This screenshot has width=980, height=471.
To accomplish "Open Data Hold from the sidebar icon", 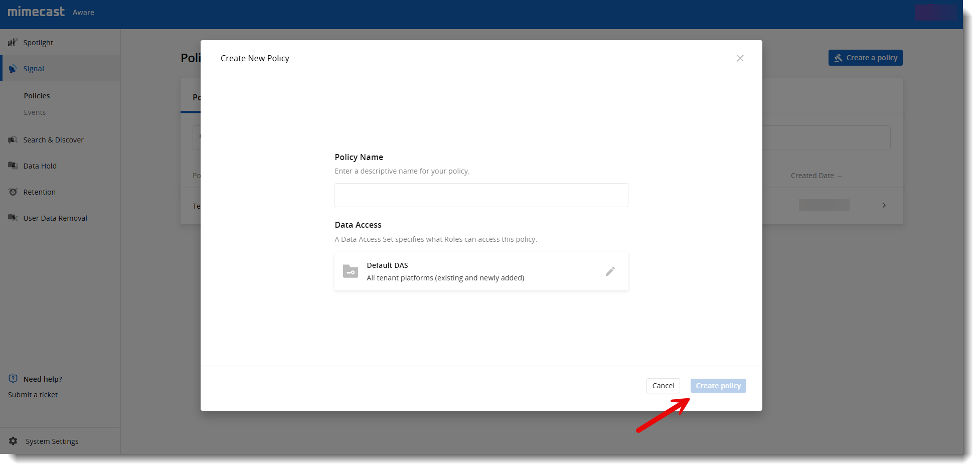I will (x=13, y=166).
